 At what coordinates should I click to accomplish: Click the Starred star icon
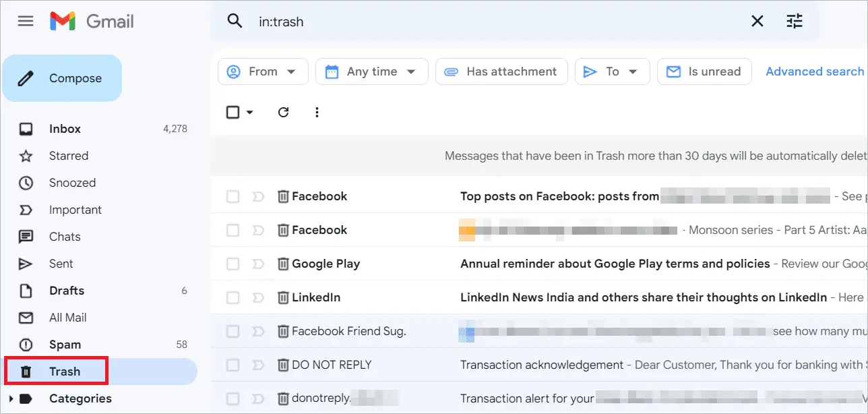tap(26, 156)
